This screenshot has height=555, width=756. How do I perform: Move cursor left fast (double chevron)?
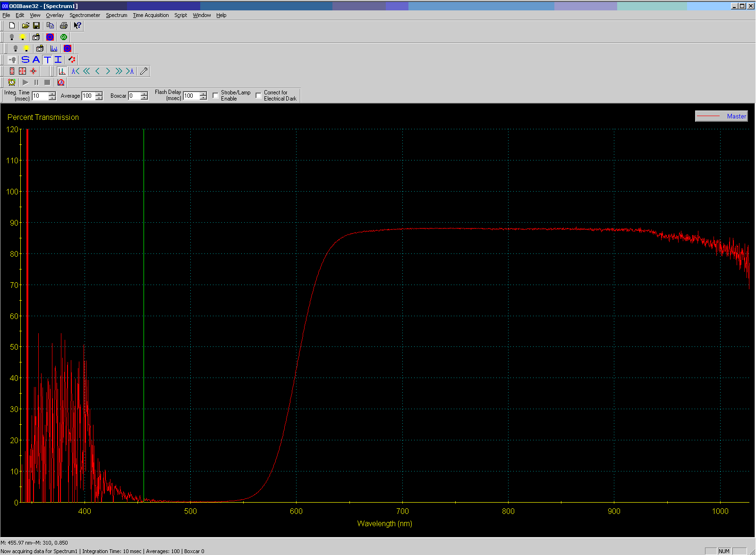(x=86, y=71)
